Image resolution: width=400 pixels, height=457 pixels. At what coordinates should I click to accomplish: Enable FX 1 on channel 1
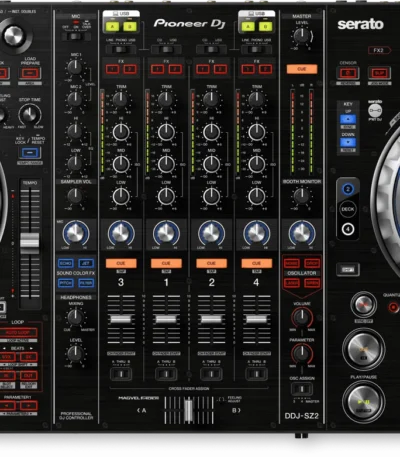click(157, 69)
